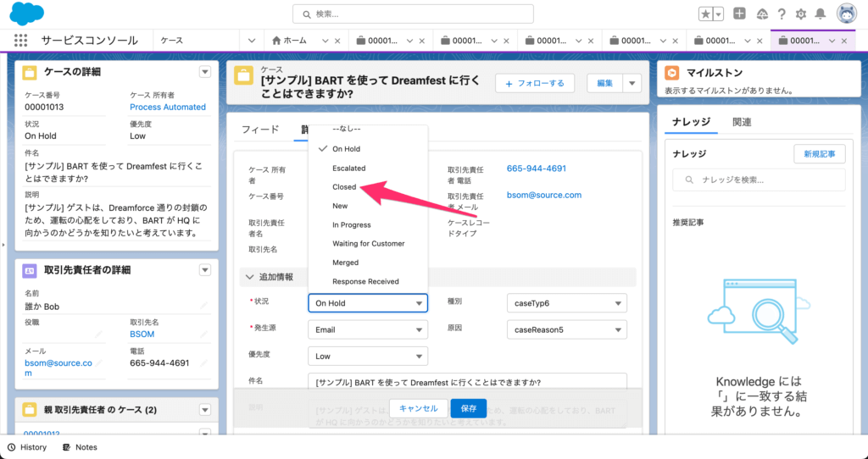Viewport: 868px width, 459px height.
Task: Open the notifications bell
Action: point(821,14)
